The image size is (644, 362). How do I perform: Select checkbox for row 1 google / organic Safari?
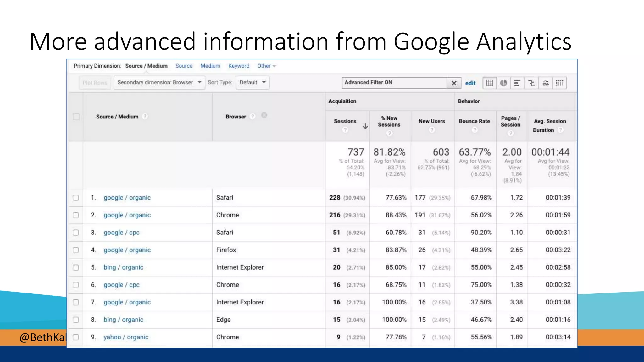point(76,198)
